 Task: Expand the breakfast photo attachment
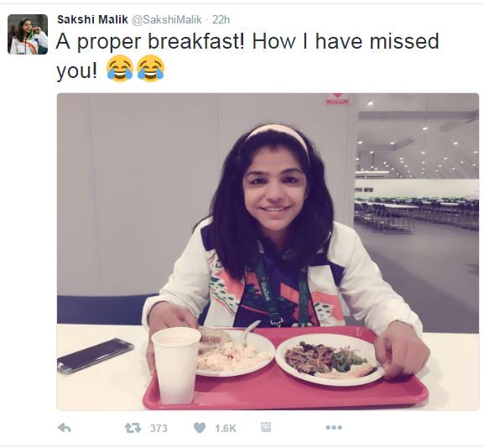click(x=268, y=252)
